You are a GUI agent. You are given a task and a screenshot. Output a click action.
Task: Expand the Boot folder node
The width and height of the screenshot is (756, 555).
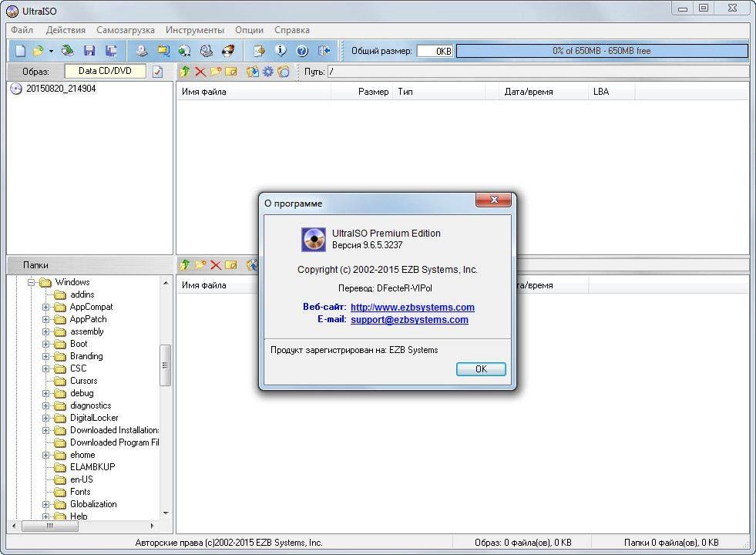coord(45,345)
